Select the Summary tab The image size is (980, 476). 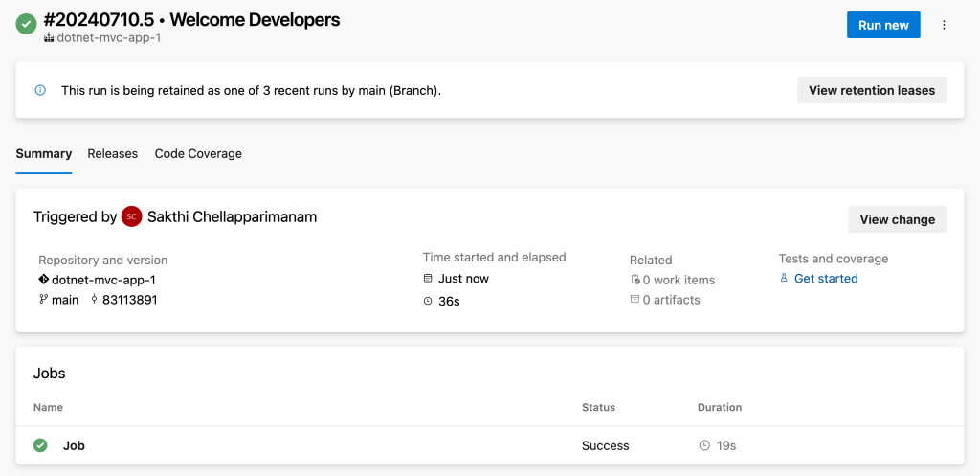pyautogui.click(x=44, y=153)
